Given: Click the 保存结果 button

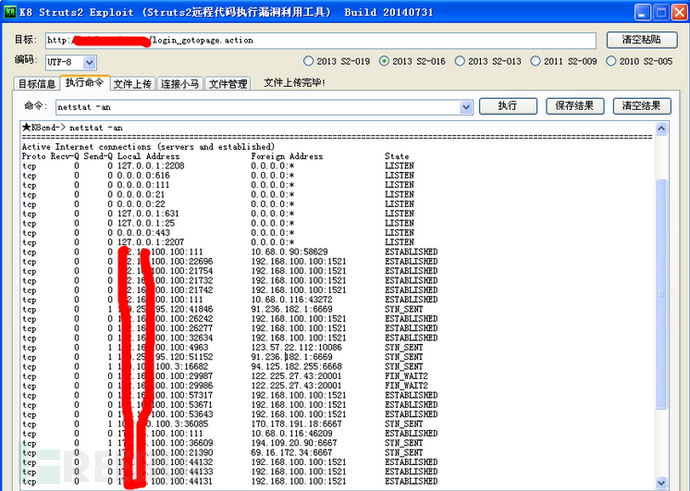Looking at the screenshot, I should click(x=575, y=106).
